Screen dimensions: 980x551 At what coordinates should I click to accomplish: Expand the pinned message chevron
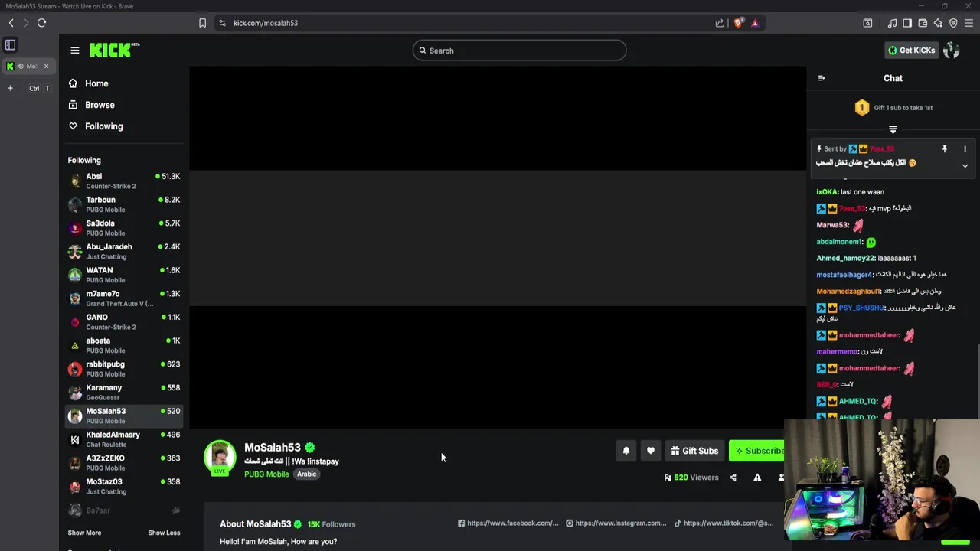pyautogui.click(x=965, y=166)
